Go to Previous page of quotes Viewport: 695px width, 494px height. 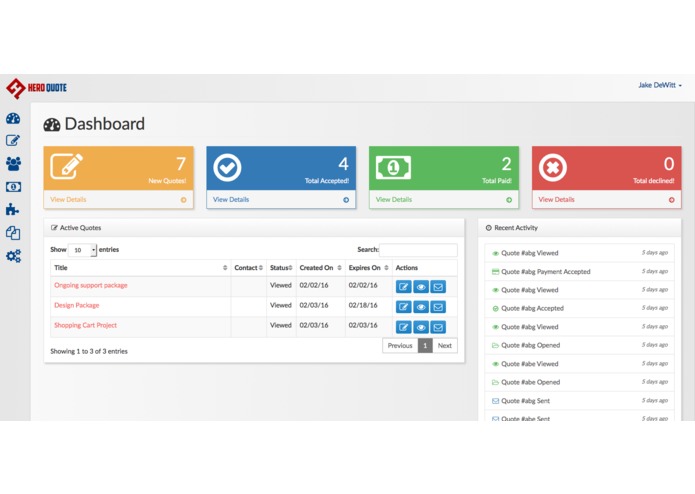coord(400,346)
